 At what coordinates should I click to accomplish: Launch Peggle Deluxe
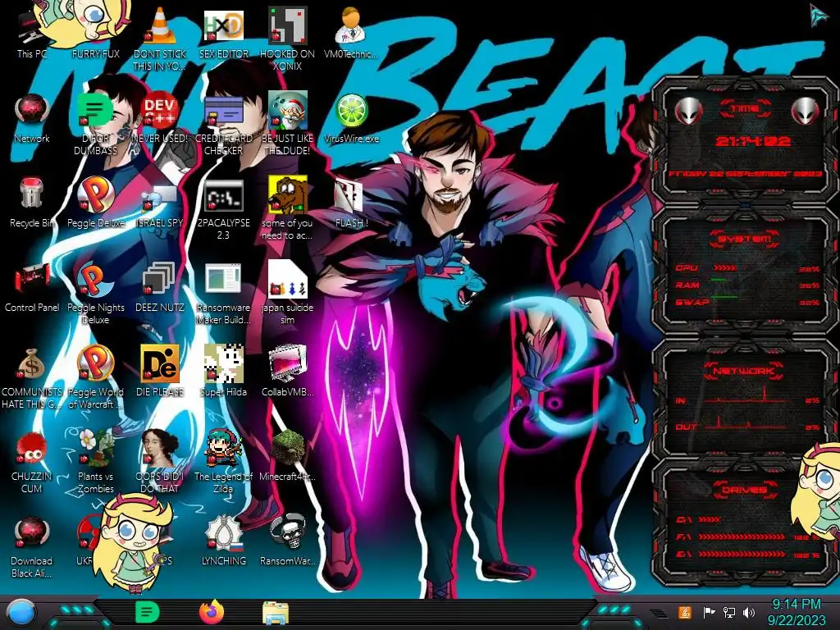coord(95,203)
